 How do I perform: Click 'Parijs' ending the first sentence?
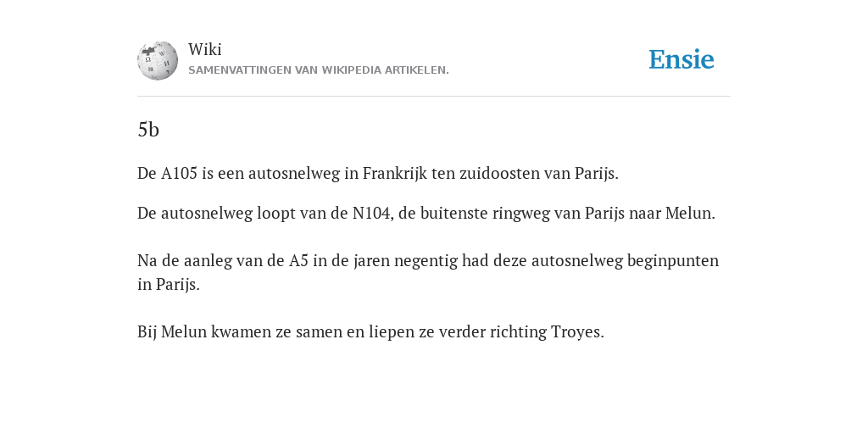click(x=596, y=173)
